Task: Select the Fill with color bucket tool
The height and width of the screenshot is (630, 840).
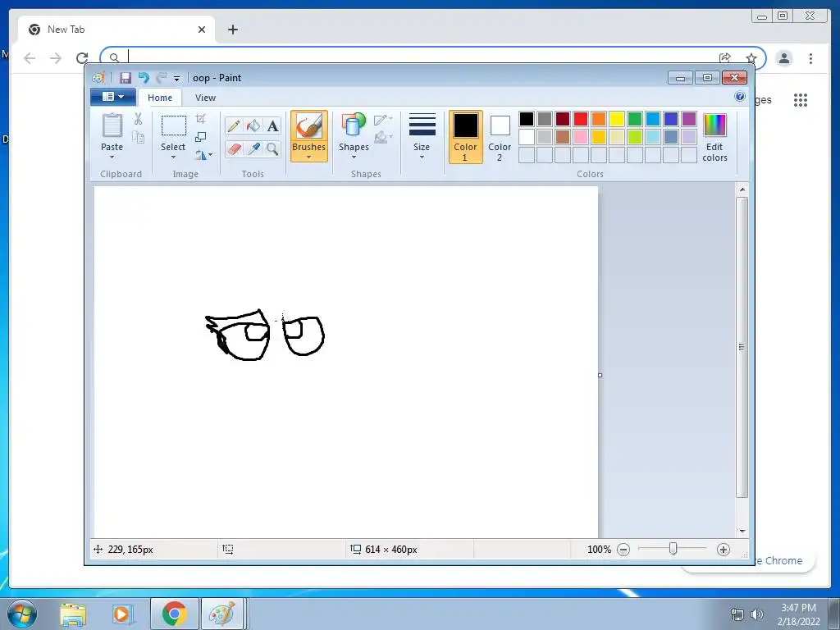Action: [253, 126]
